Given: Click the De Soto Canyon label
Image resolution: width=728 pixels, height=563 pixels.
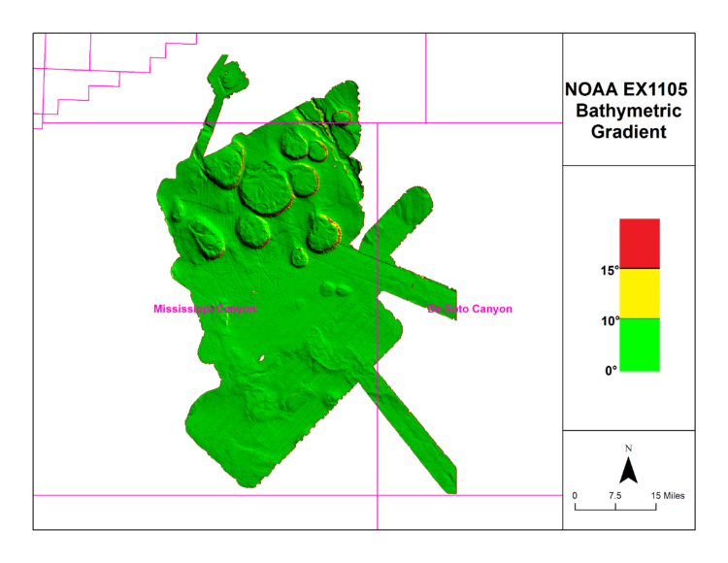Looking at the screenshot, I should (x=470, y=309).
